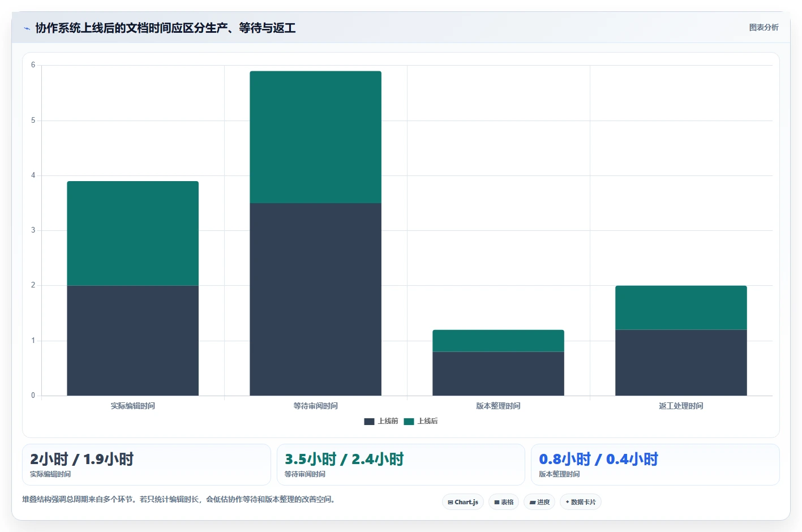This screenshot has width=802, height=532.
Task: Click the 图表分析 label in header
Action: pos(764,27)
